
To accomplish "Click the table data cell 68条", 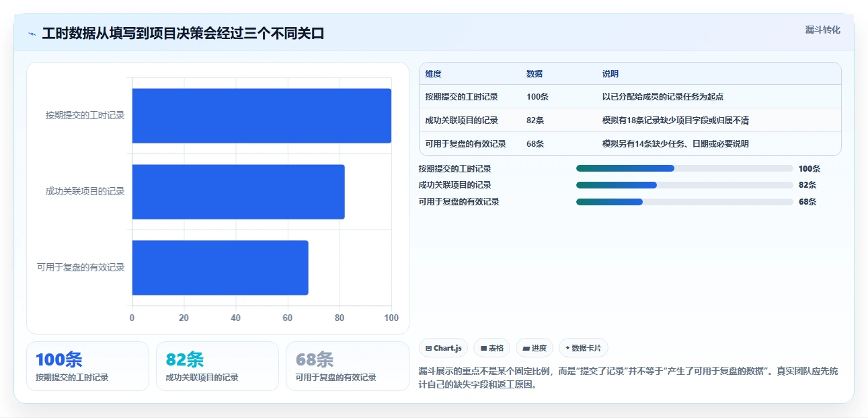I will (x=535, y=144).
